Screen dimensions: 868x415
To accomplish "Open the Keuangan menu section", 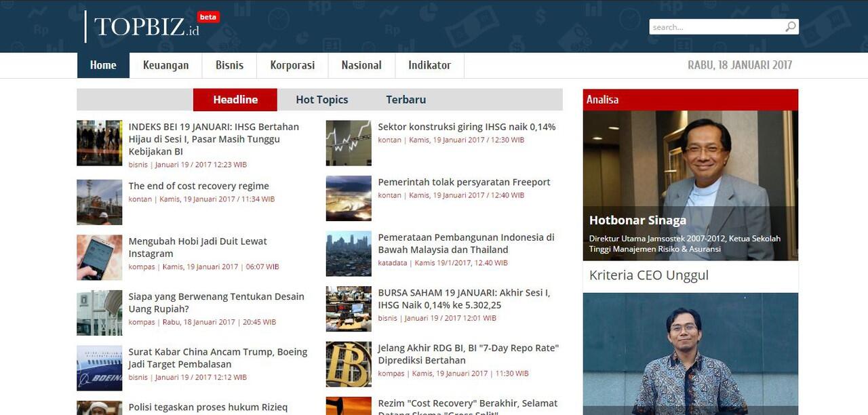I will (165, 65).
